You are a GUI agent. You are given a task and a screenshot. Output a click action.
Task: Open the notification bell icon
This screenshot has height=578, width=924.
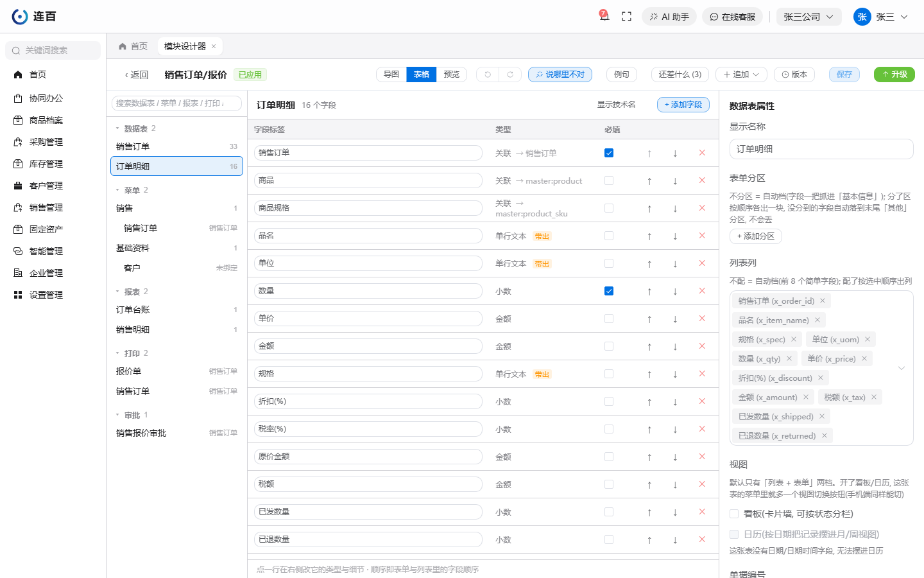(x=604, y=17)
